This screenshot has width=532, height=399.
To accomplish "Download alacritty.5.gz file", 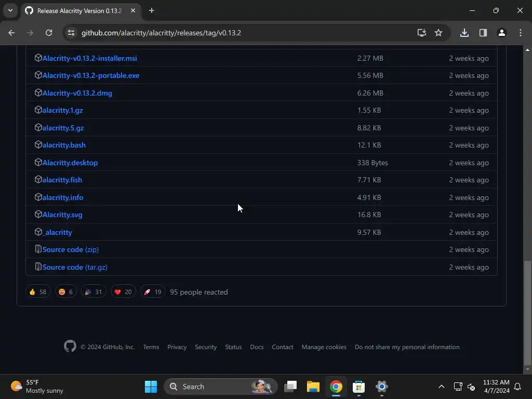I will tap(63, 128).
